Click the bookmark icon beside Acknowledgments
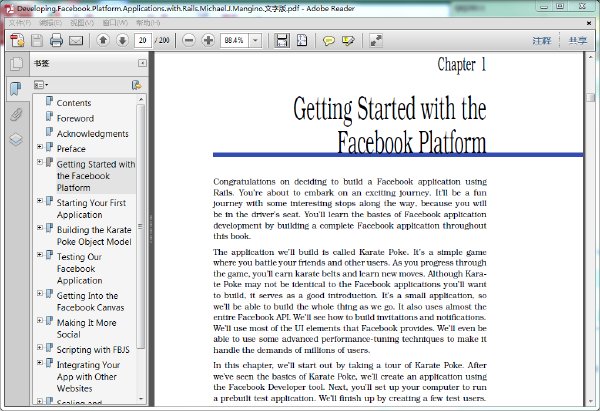The image size is (600, 411). 49,132
